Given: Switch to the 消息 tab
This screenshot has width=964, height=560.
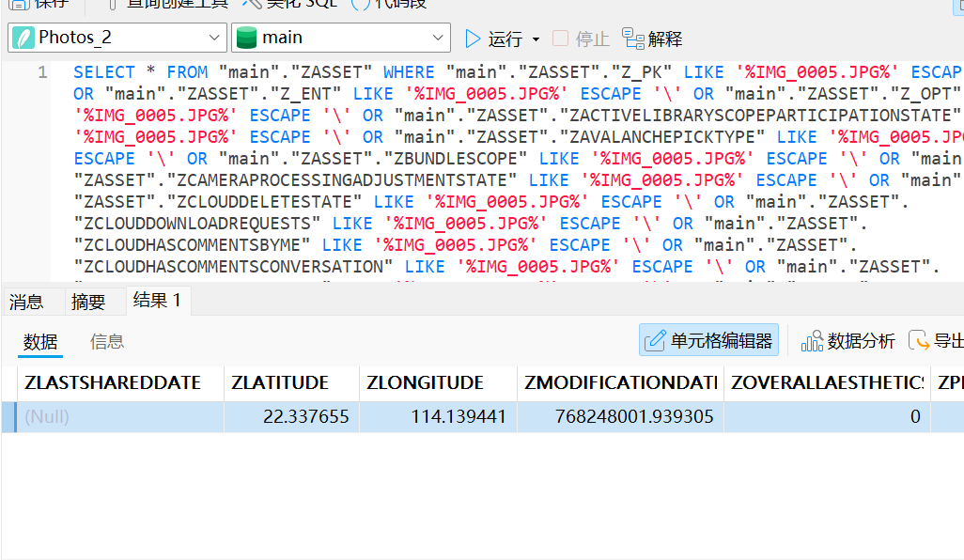Looking at the screenshot, I should pyautogui.click(x=26, y=302).
